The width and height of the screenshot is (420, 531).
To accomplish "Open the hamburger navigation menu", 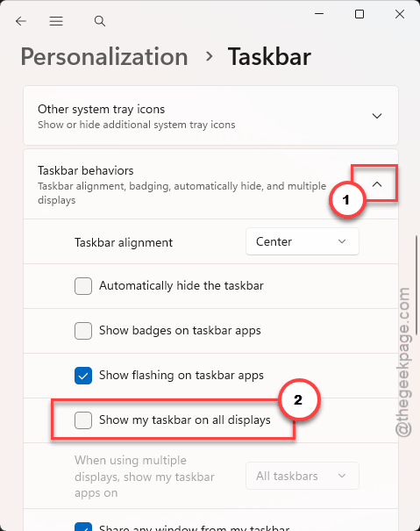I will pyautogui.click(x=56, y=21).
